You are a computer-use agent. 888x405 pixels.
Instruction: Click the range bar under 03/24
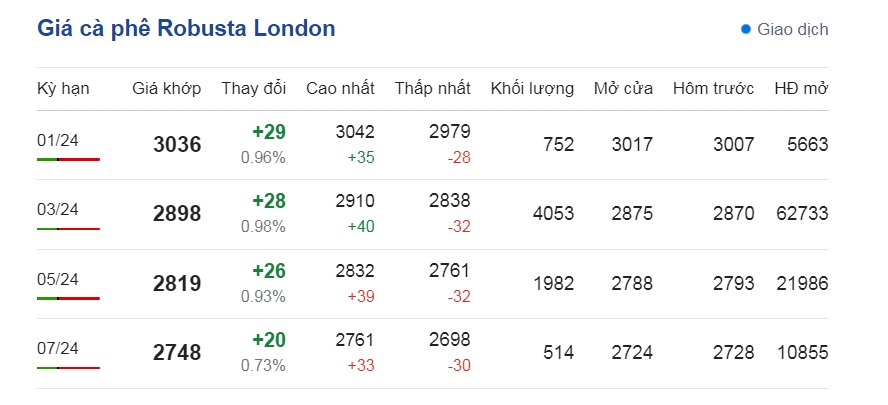click(69, 229)
